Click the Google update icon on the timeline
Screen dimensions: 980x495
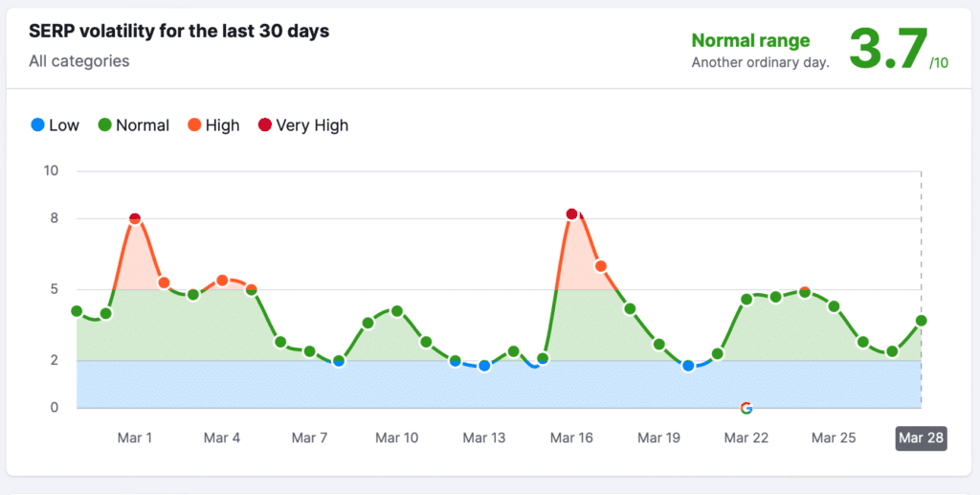tap(746, 409)
